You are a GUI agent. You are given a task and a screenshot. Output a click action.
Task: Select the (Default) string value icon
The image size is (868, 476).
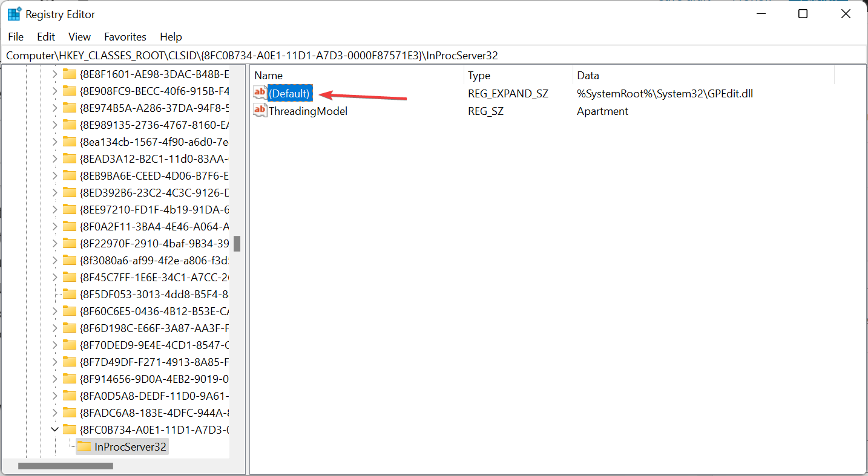click(x=260, y=93)
